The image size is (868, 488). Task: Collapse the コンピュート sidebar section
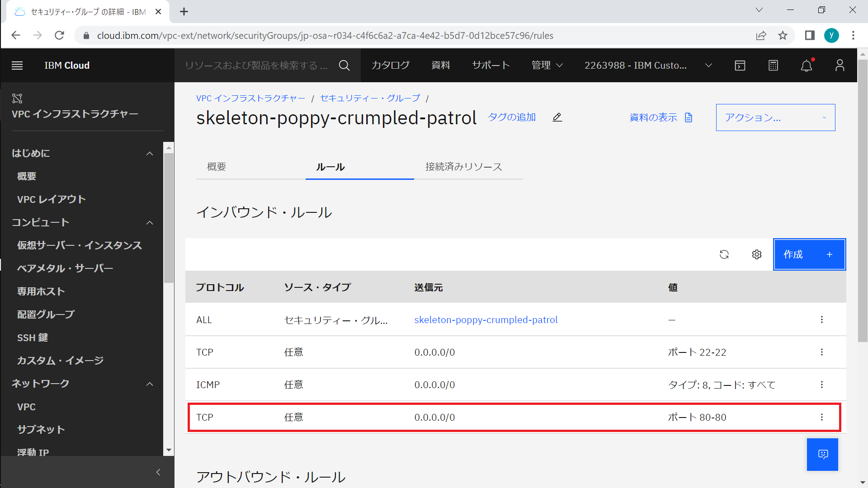point(150,223)
